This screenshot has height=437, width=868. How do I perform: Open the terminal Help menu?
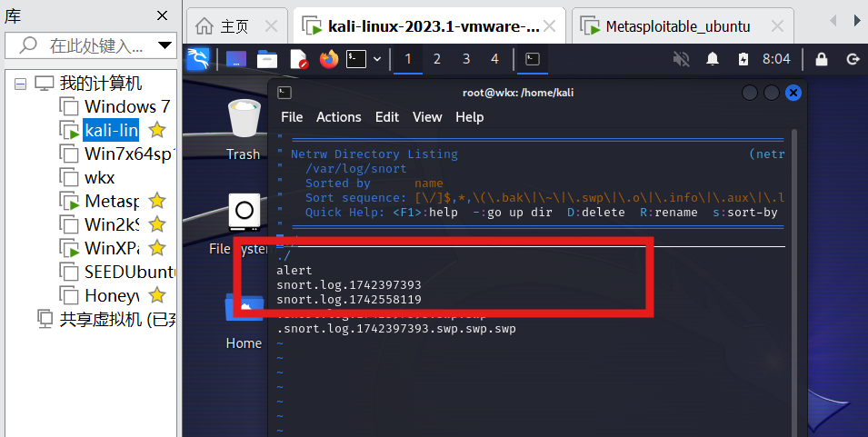[469, 116]
